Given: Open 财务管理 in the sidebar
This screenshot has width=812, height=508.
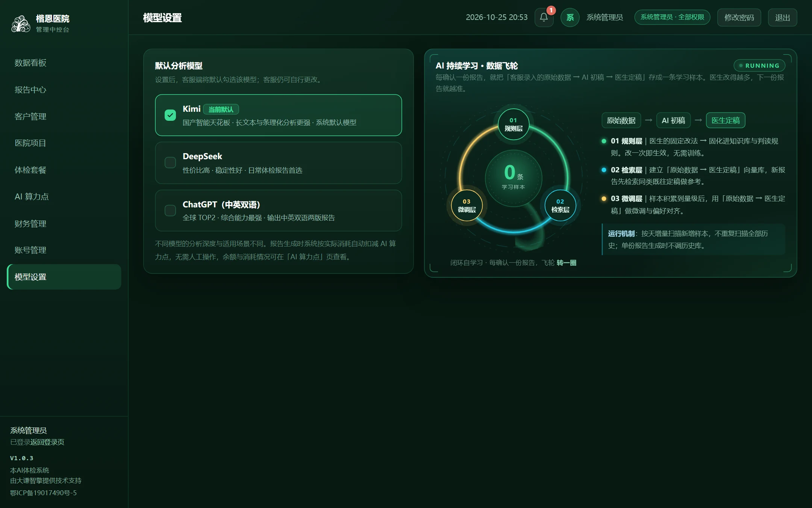Looking at the screenshot, I should [64, 224].
